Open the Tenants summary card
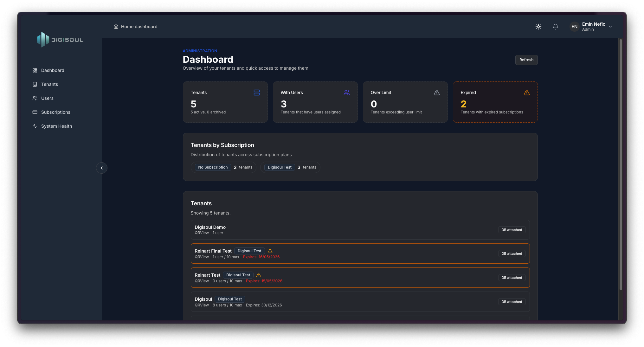Image resolution: width=644 pixels, height=347 pixels. tap(225, 102)
